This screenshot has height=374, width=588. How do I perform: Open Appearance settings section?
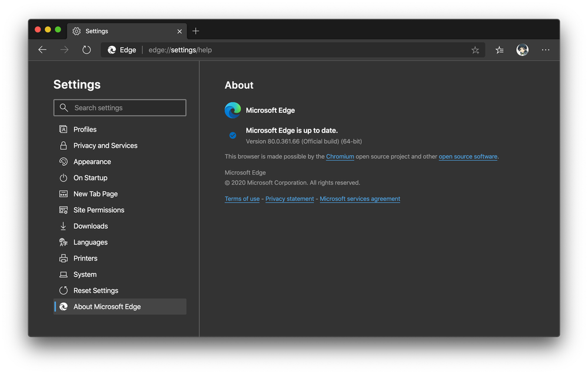pos(120,162)
